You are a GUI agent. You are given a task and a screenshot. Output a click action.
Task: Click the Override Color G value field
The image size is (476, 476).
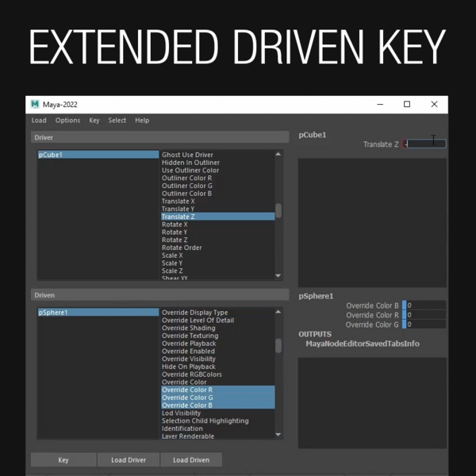426,324
